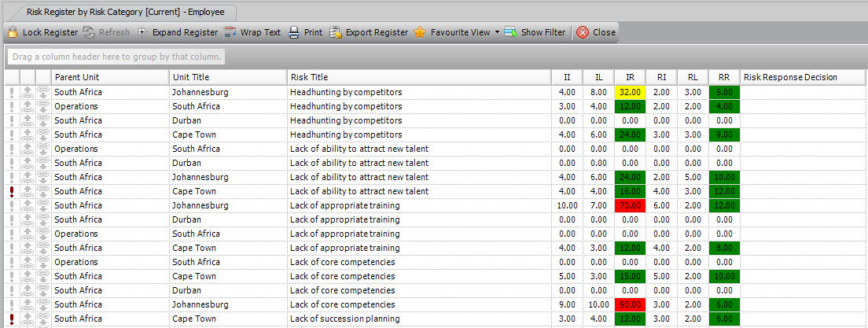
Task: Click the Expand Register icon
Action: click(143, 32)
